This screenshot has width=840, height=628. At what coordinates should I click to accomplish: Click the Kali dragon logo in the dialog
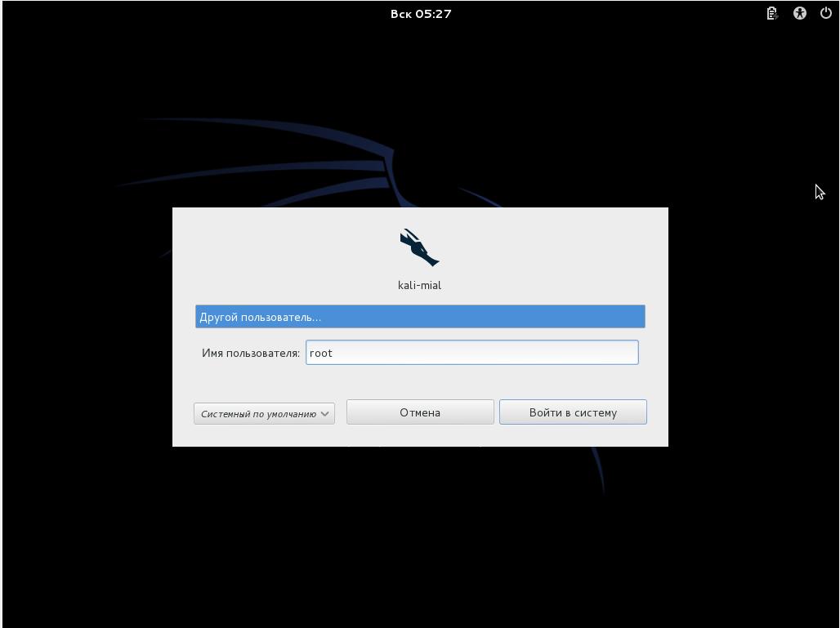coord(419,247)
